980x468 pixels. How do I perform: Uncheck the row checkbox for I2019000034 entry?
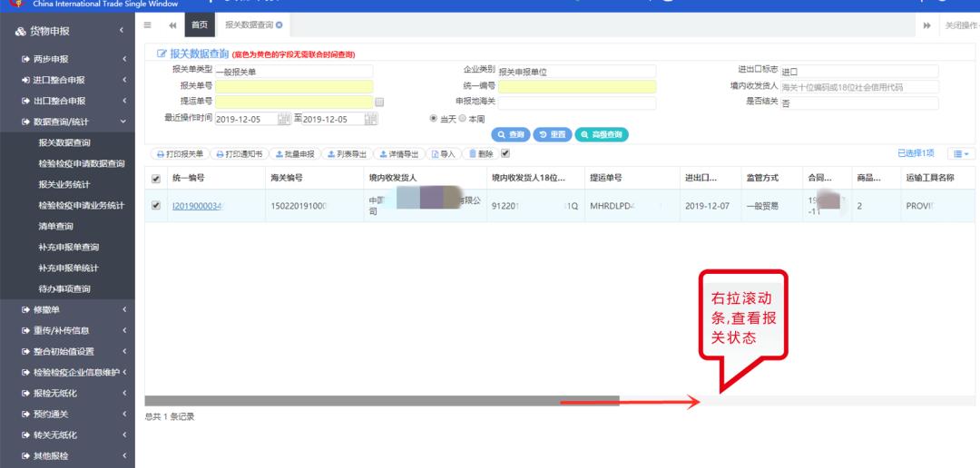pos(156,205)
